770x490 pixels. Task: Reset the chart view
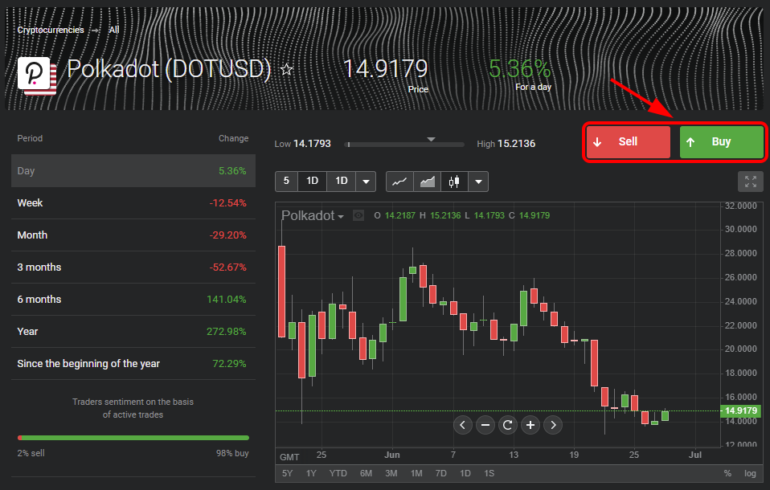(x=508, y=425)
